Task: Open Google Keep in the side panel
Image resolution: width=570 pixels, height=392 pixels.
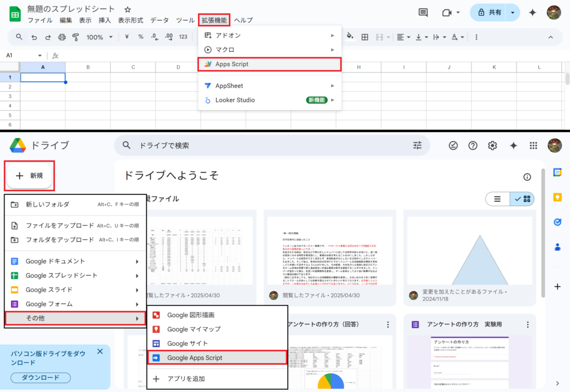Action: tap(557, 197)
